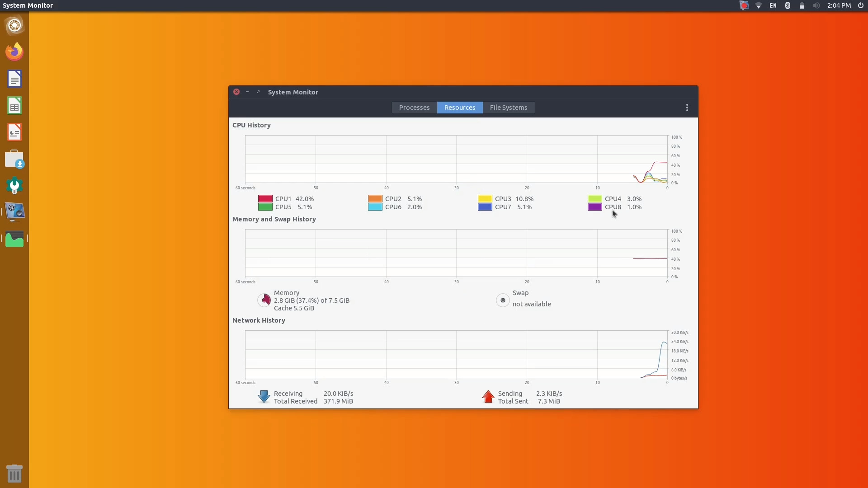Switch to the Processes tab

point(414,108)
